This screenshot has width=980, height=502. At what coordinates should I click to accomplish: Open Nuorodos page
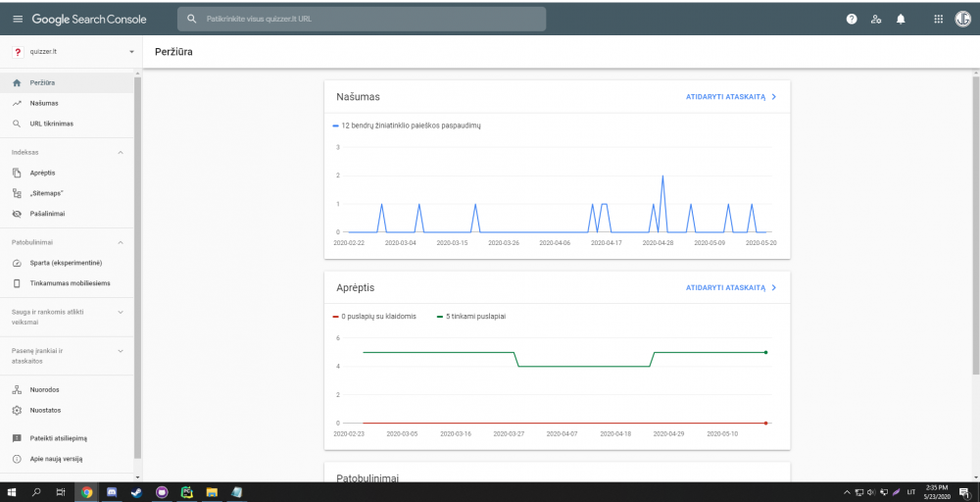click(67, 389)
